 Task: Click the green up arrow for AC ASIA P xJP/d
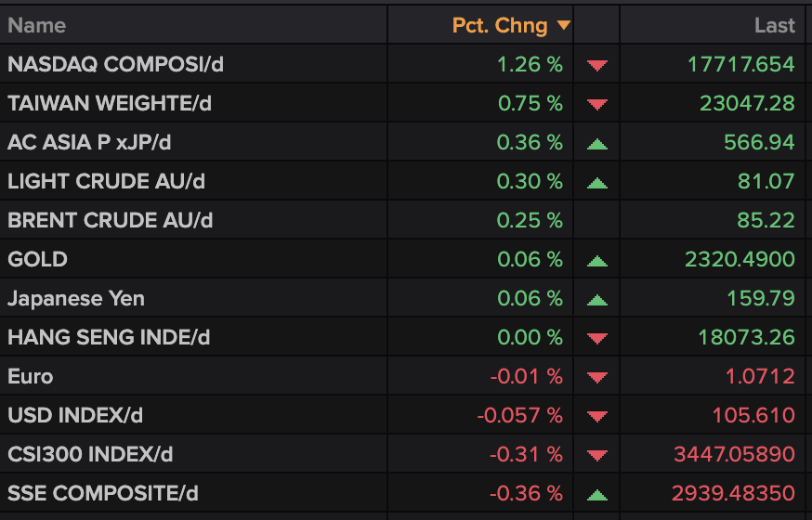(597, 143)
